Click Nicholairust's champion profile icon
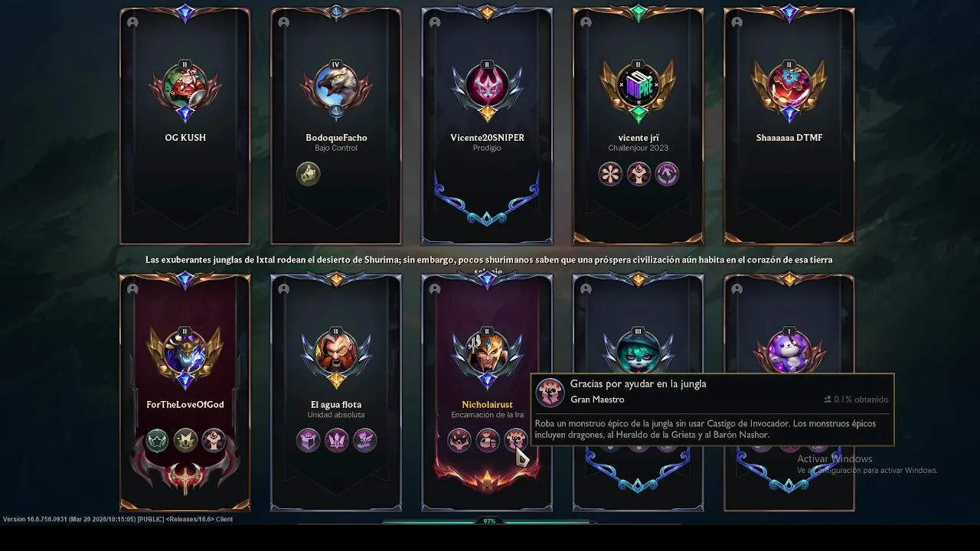The height and width of the screenshot is (551, 980). (487, 354)
